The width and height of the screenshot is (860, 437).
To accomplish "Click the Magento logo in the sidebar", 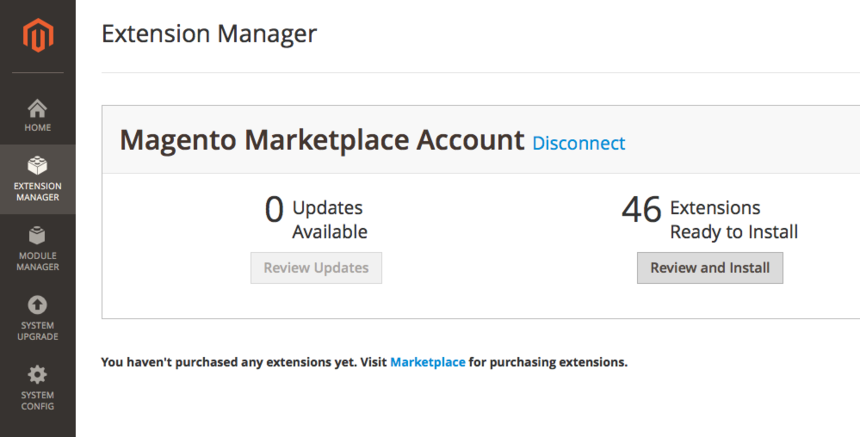I will coord(37,36).
